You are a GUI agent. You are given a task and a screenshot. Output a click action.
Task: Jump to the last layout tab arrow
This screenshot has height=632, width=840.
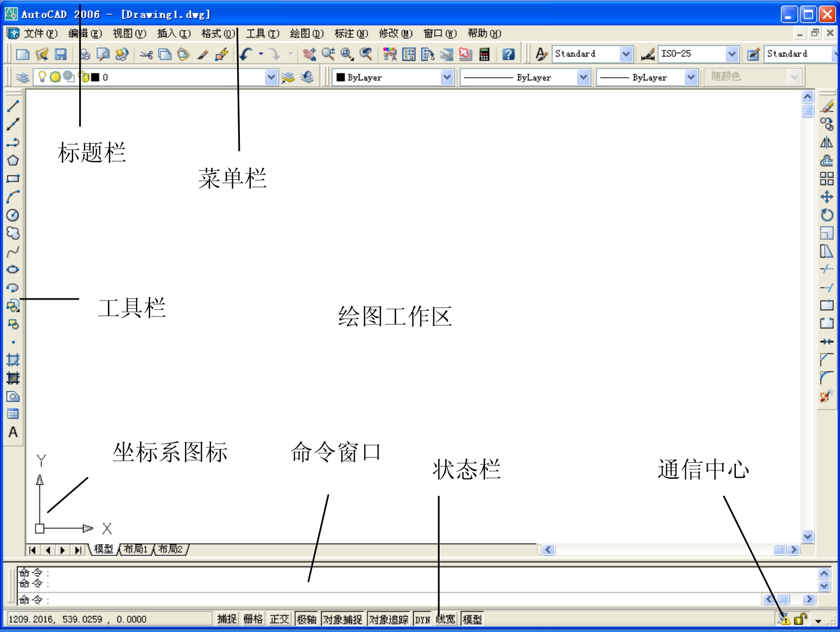point(78,550)
